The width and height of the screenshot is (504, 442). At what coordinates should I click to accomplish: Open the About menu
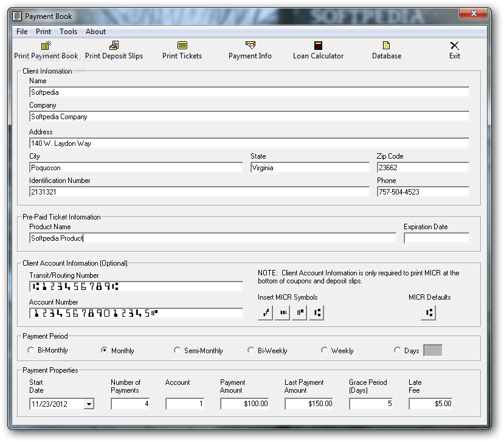pos(96,32)
